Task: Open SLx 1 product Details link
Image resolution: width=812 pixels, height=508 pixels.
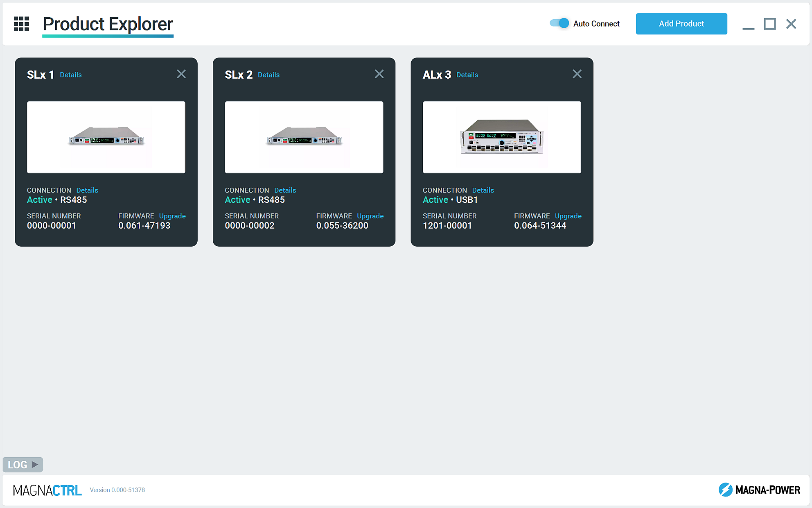Action: coord(71,75)
